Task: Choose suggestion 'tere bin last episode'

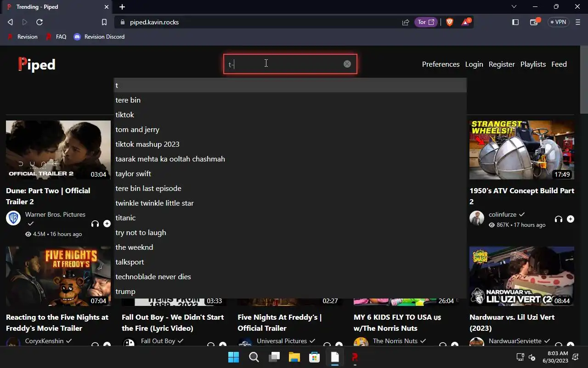Action: pyautogui.click(x=290, y=188)
